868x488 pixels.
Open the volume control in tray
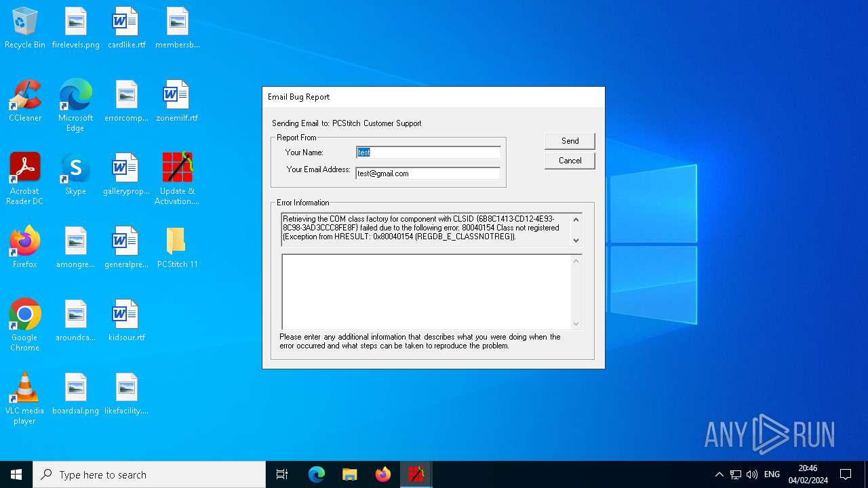pyautogui.click(x=752, y=474)
